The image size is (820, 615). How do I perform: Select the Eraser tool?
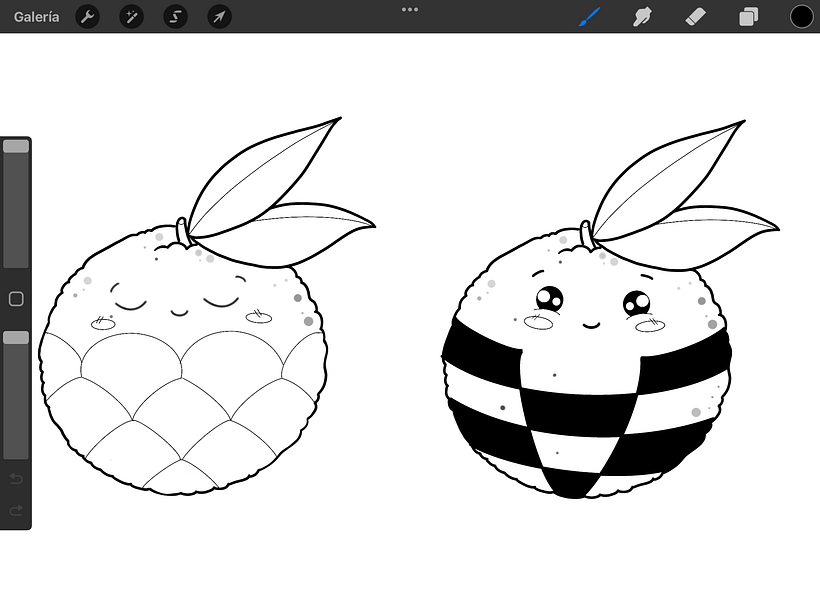click(695, 17)
